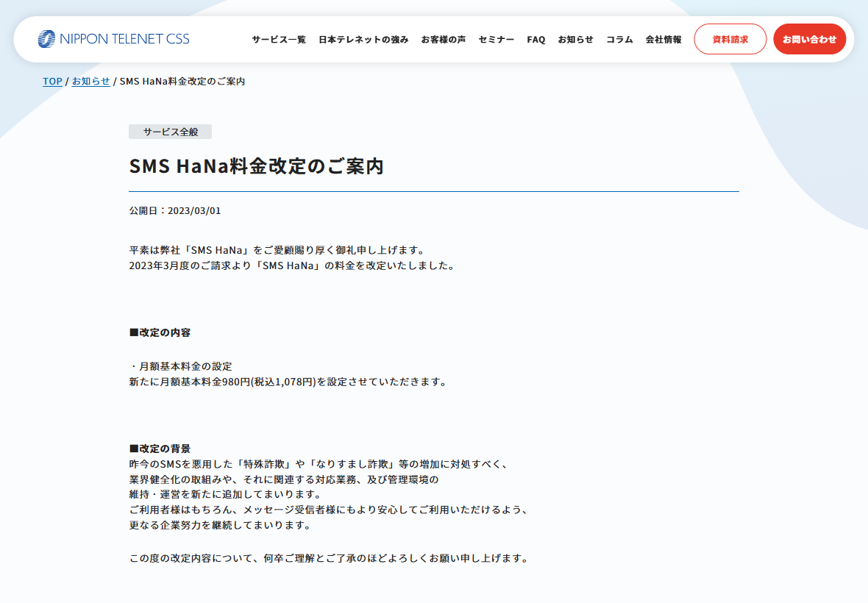Image resolution: width=868 pixels, height=603 pixels.
Task: Follow the TOP breadcrumb link
Action: [52, 82]
